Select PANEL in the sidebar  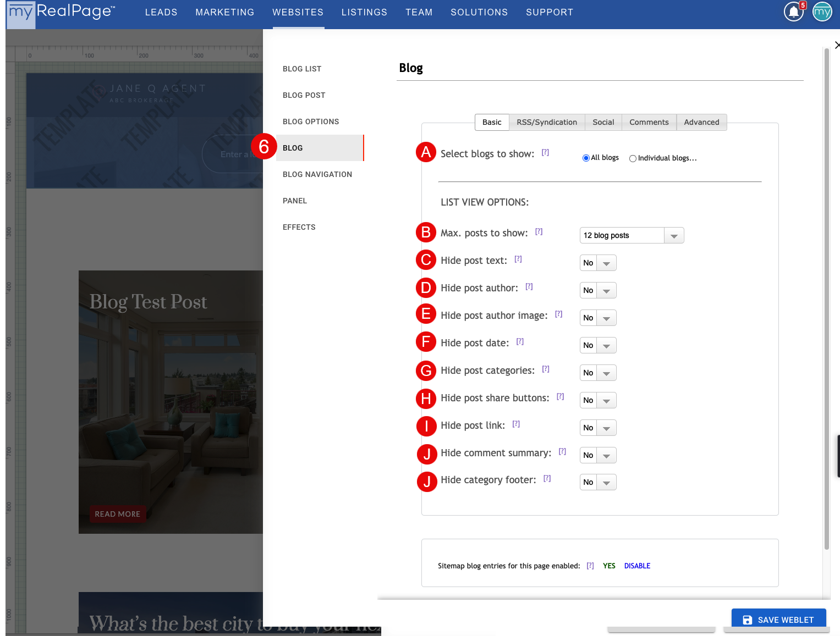point(295,201)
